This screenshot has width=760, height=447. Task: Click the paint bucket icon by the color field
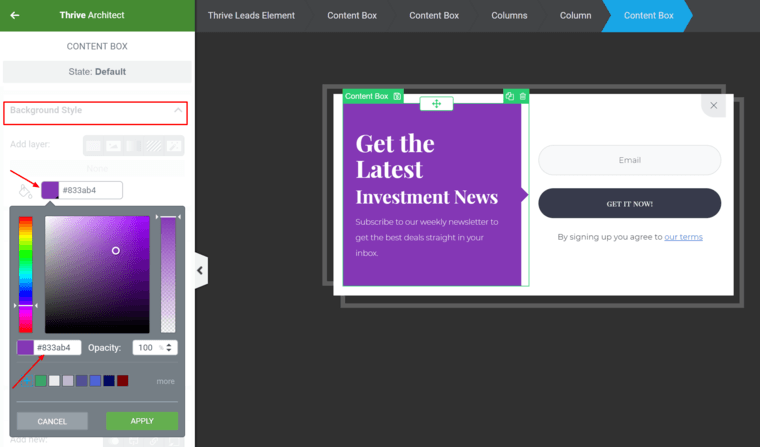[x=25, y=190]
